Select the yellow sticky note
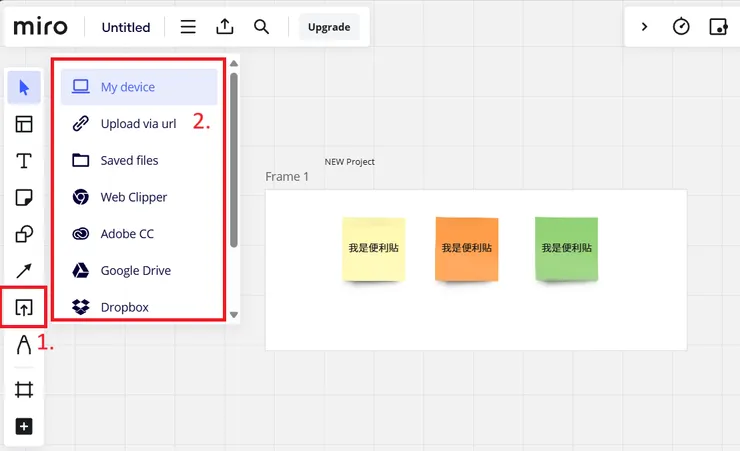Image resolution: width=740 pixels, height=451 pixels. click(374, 249)
